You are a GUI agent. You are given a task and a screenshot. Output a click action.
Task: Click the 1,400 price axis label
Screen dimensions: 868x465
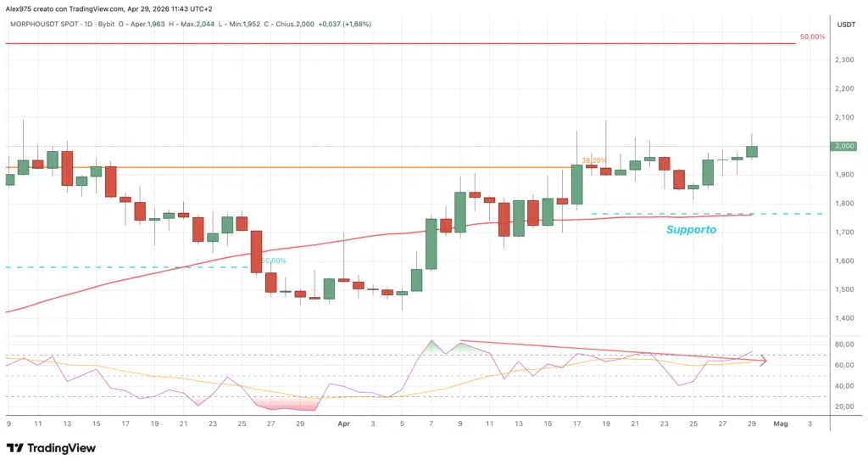point(843,318)
